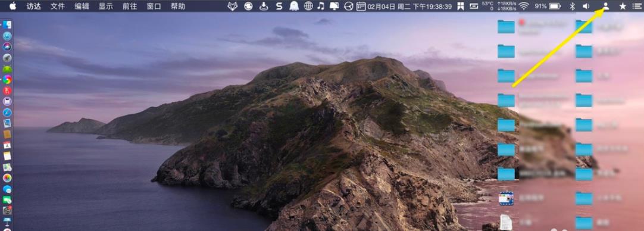Open the Wi-Fi status menu
Viewport: 644px width, 231px height.
pyautogui.click(x=524, y=6)
